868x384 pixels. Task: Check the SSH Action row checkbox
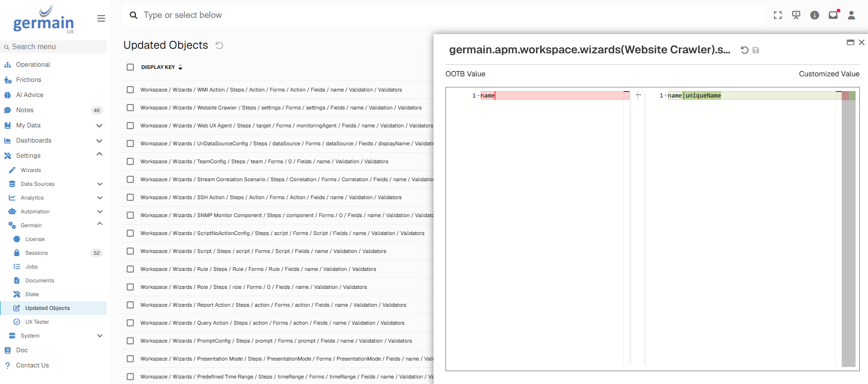pos(130,197)
